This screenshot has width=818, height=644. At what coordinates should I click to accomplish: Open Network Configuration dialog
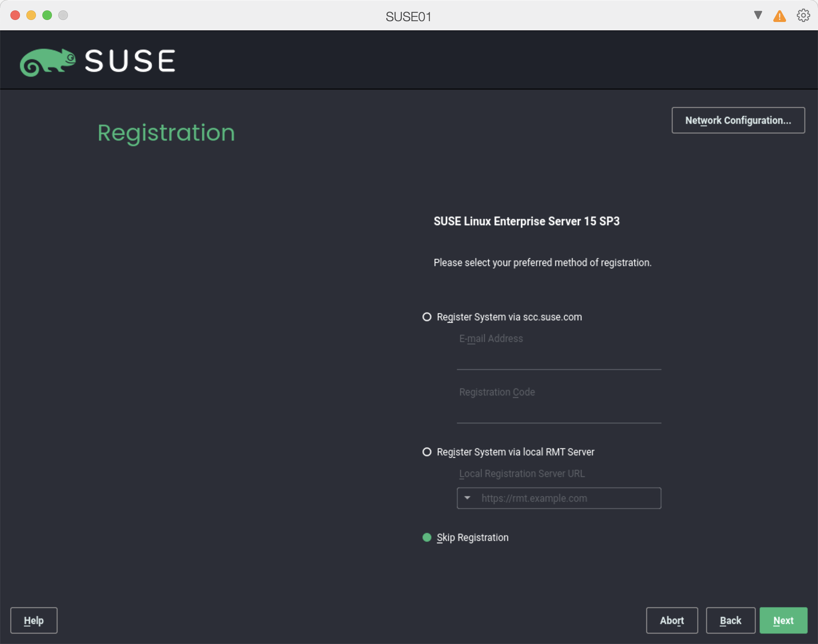pos(738,120)
